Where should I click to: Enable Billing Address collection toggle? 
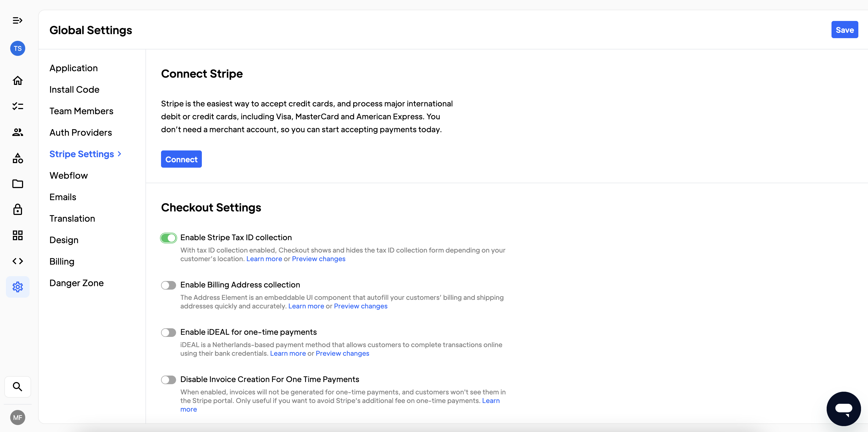[x=169, y=285]
